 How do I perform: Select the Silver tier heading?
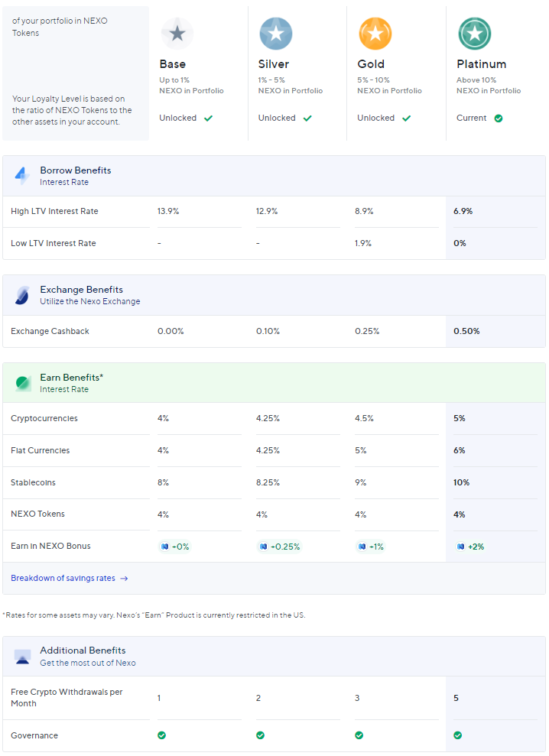(274, 64)
